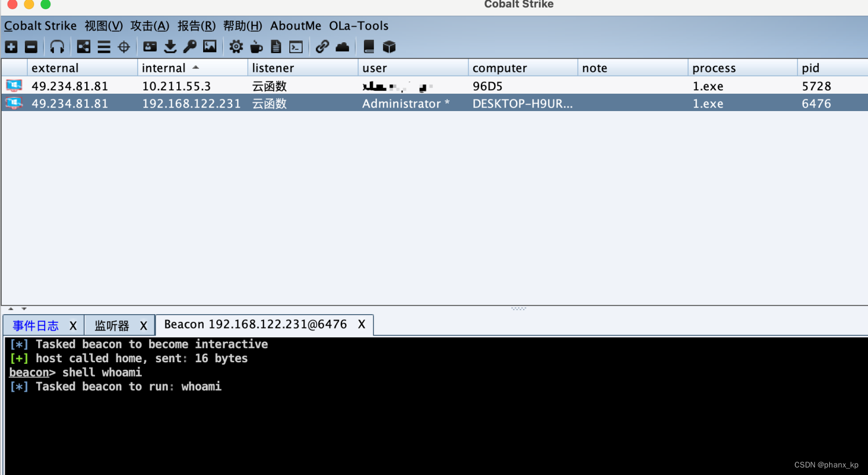Click the plus (new connection) toolbar icon
The width and height of the screenshot is (868, 475).
12,47
